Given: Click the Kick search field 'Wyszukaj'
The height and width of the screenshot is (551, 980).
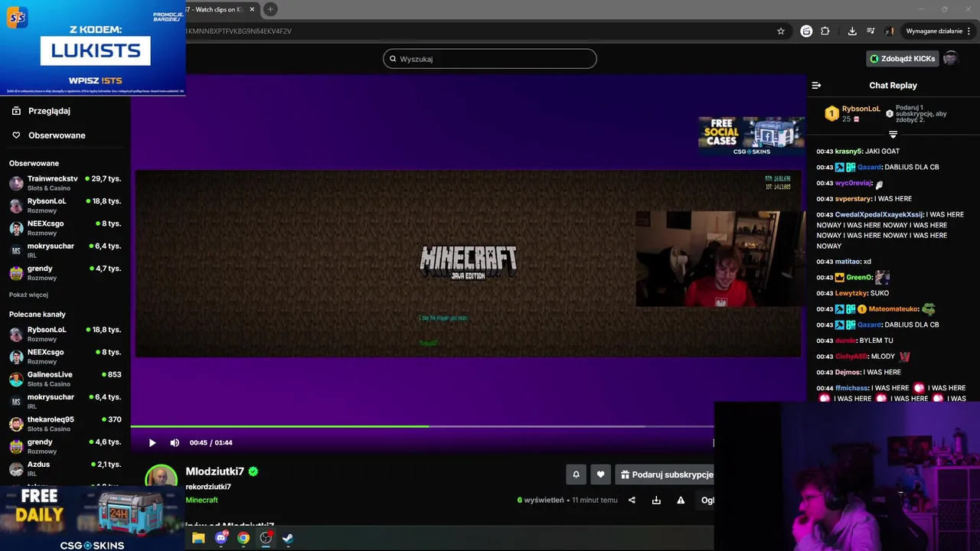Looking at the screenshot, I should coord(490,59).
